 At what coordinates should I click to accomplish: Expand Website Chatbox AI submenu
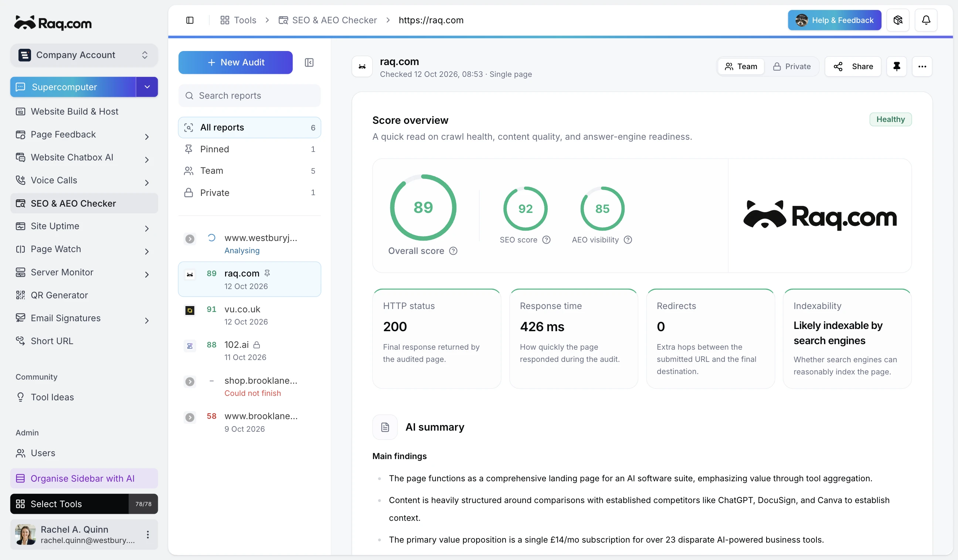click(x=147, y=160)
